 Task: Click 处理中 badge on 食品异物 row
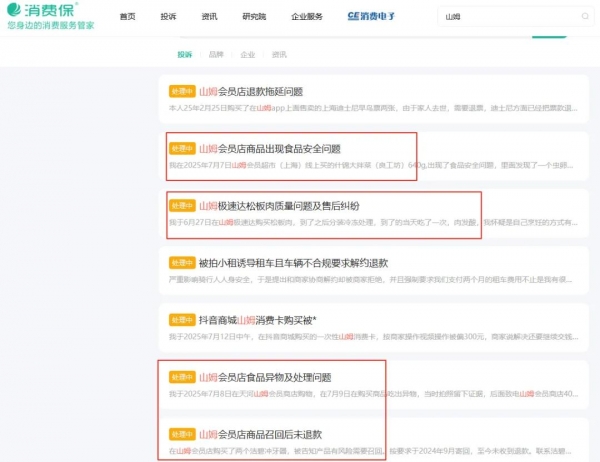(x=182, y=377)
